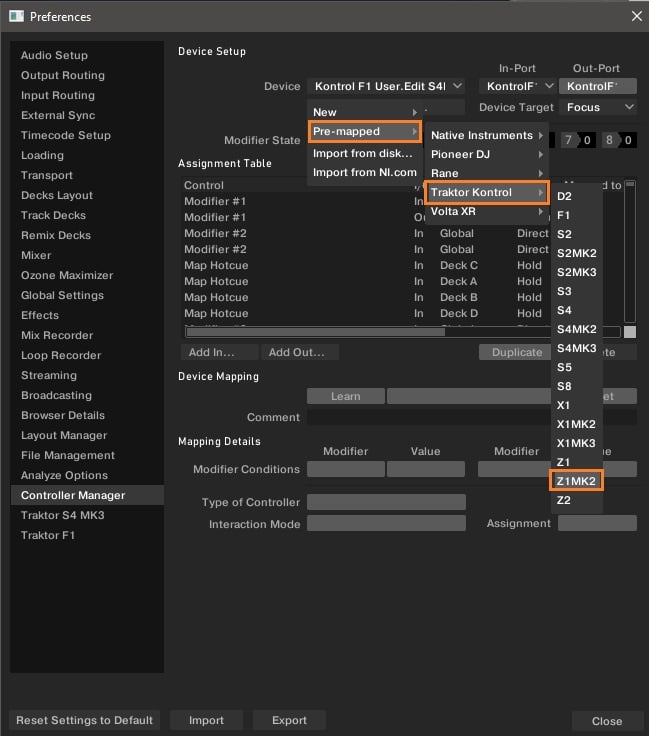
Task: Select Map Hotcue row for Deck C
Action: click(366, 266)
